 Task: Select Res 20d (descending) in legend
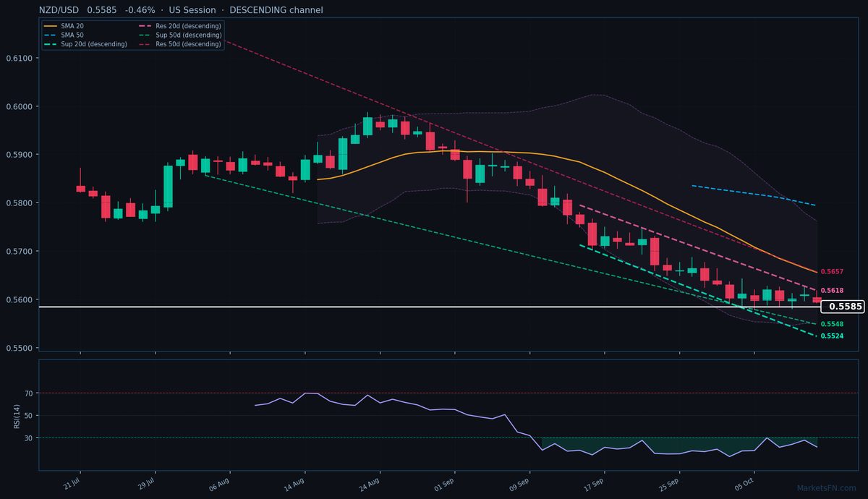click(x=179, y=26)
